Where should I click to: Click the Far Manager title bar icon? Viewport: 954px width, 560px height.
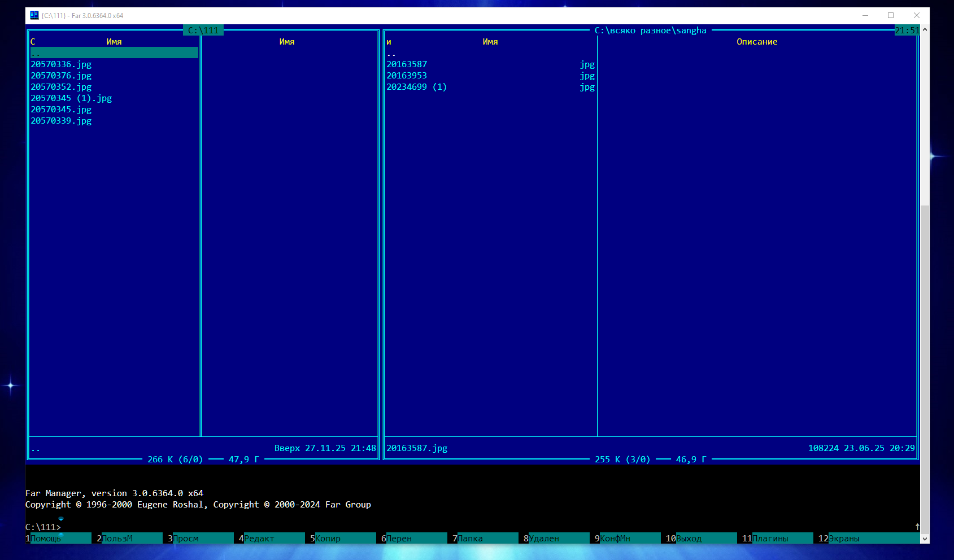click(x=34, y=15)
